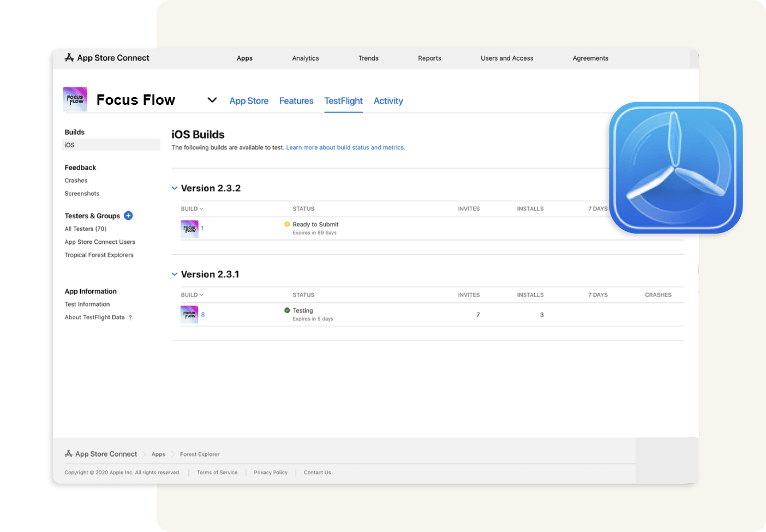Click the yellow Ready to Submit status dot
Image resolution: width=766 pixels, height=532 pixels.
coord(287,224)
